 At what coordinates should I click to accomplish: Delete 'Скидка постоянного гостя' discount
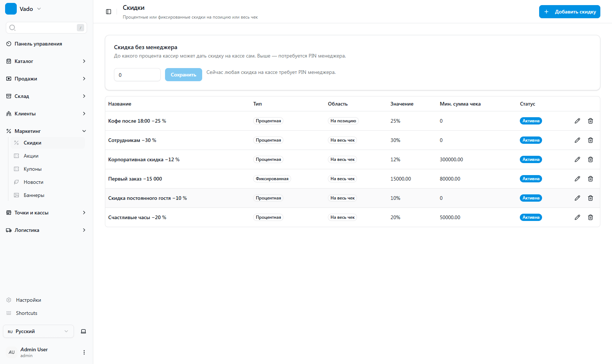point(591,198)
